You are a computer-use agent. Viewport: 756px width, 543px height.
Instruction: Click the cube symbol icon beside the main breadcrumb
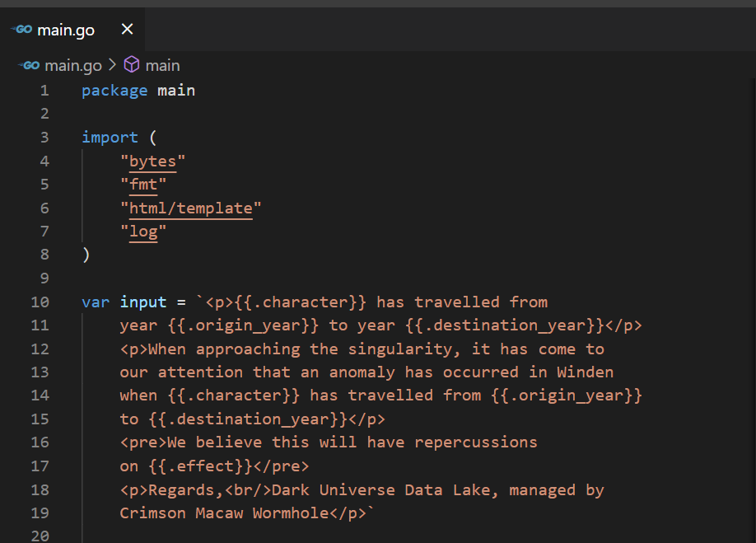click(132, 64)
